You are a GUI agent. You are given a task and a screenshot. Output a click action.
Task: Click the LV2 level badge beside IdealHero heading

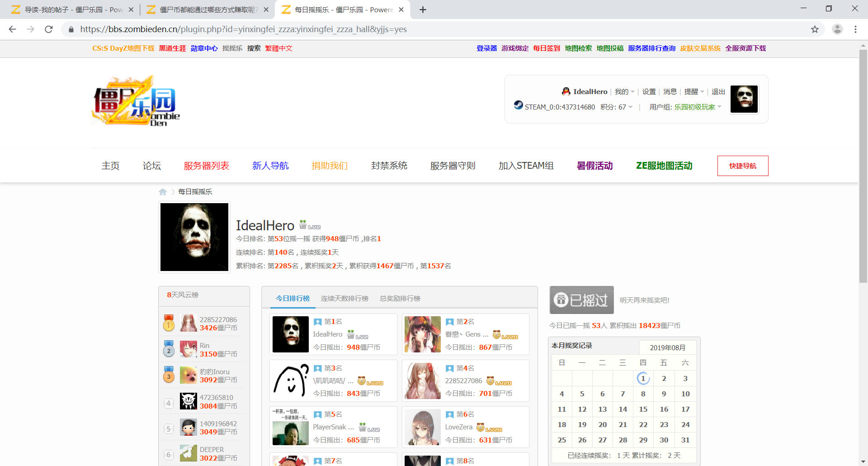tap(310, 225)
